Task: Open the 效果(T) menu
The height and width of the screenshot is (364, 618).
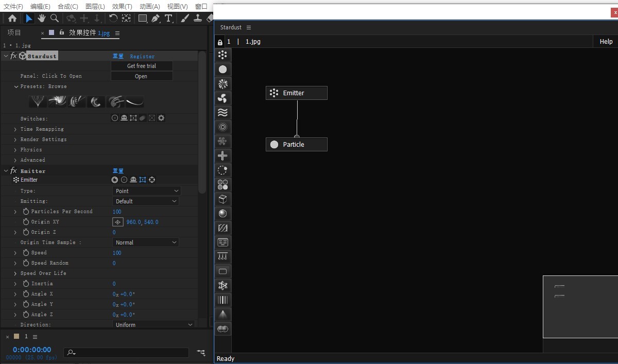Action: point(122,6)
